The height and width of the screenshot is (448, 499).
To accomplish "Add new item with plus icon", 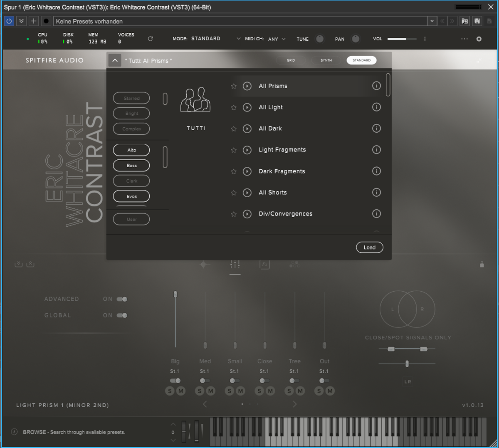I will [x=34, y=21].
